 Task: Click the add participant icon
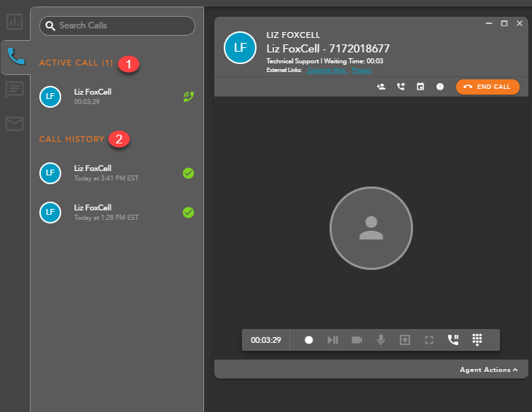380,87
